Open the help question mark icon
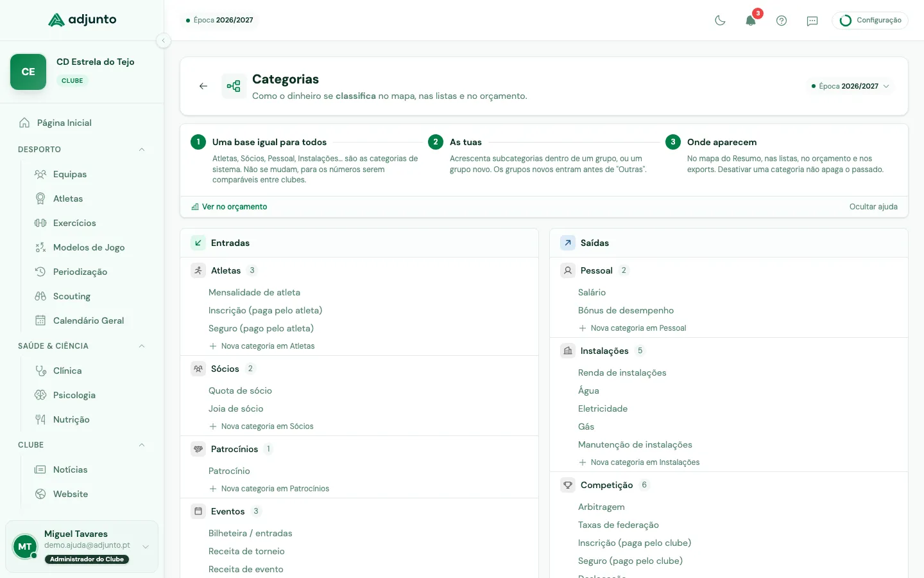 (x=782, y=21)
